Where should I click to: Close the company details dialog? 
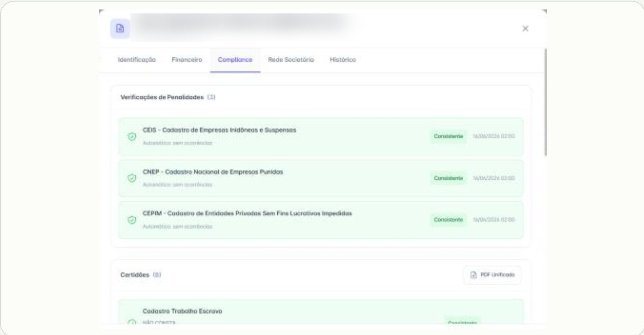coord(525,28)
